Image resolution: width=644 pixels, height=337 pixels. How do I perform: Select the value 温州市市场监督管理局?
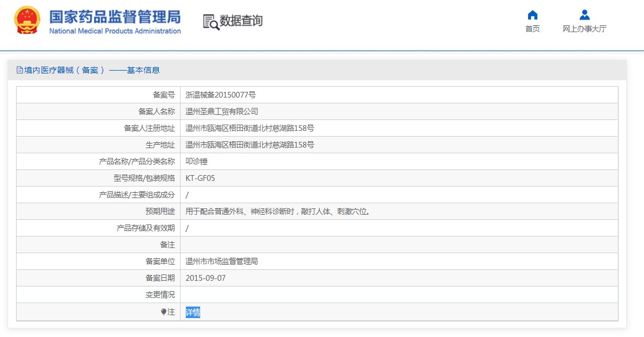pos(222,261)
